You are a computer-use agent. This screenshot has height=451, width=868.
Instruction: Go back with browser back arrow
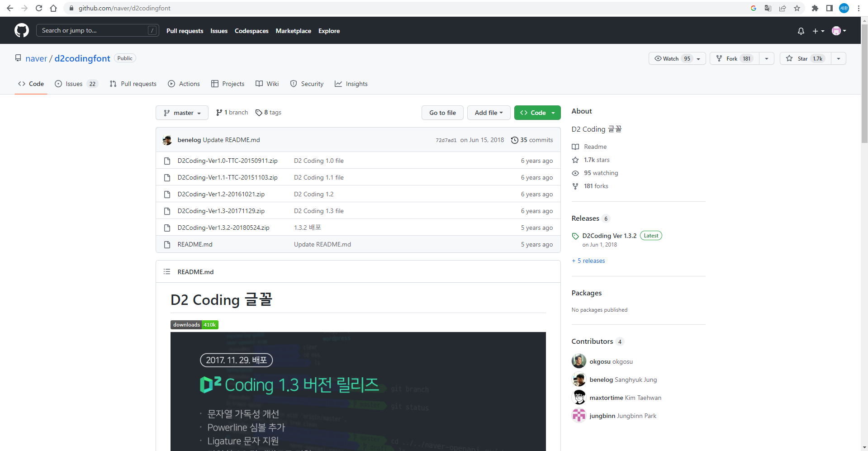(10, 8)
